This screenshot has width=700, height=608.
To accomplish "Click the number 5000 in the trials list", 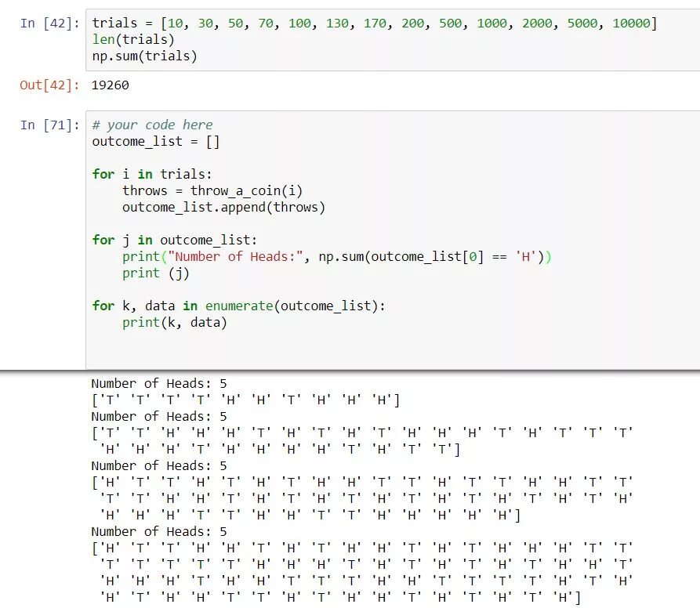I will pyautogui.click(x=582, y=24).
